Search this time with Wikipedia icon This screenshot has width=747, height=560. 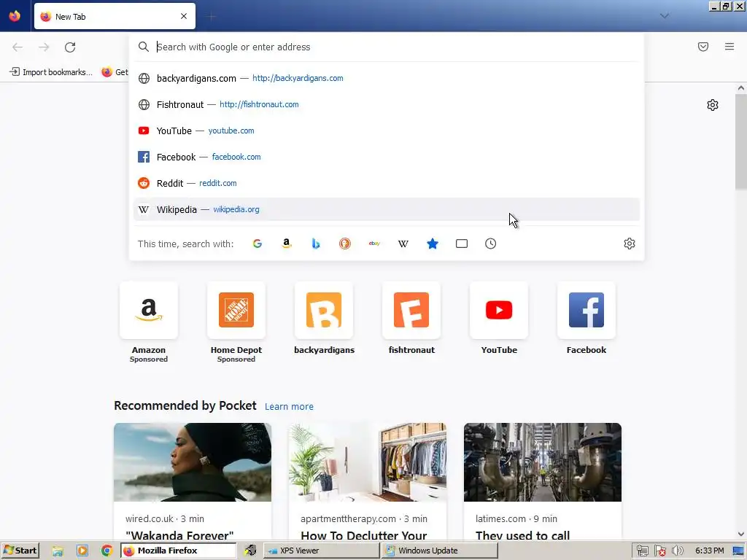pyautogui.click(x=403, y=244)
